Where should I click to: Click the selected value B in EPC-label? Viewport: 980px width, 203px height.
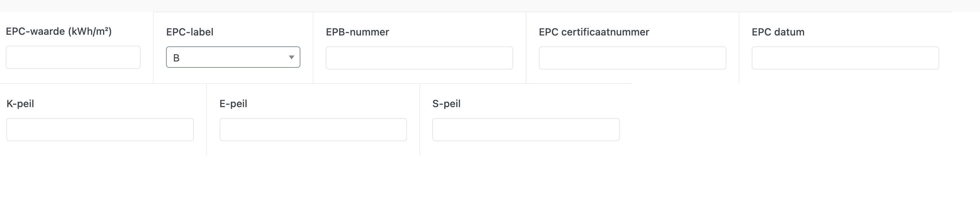pyautogui.click(x=177, y=58)
